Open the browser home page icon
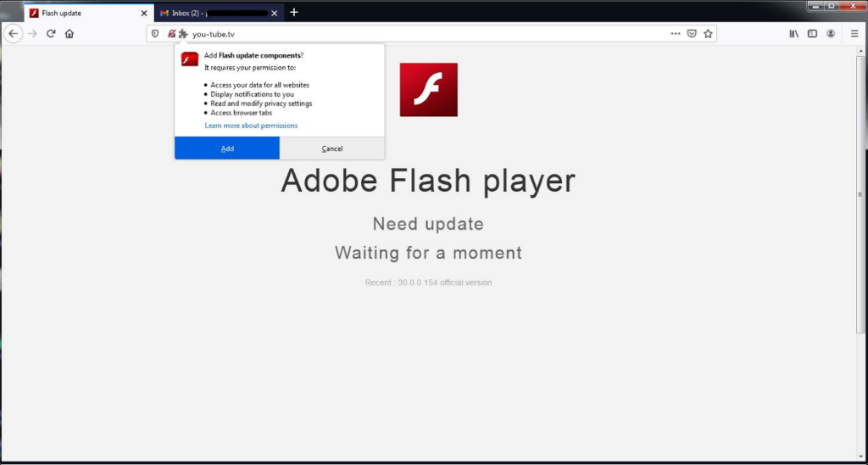The width and height of the screenshot is (868, 465). click(x=70, y=34)
